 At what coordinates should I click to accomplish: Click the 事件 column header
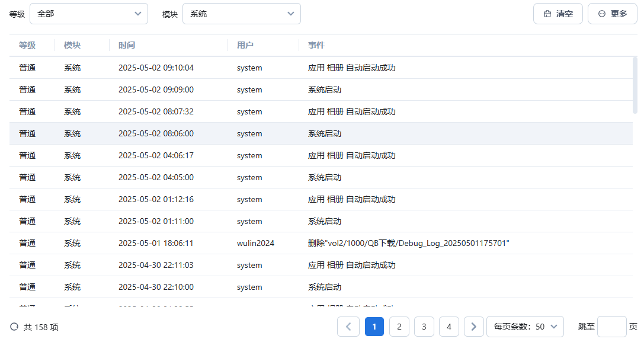(316, 45)
